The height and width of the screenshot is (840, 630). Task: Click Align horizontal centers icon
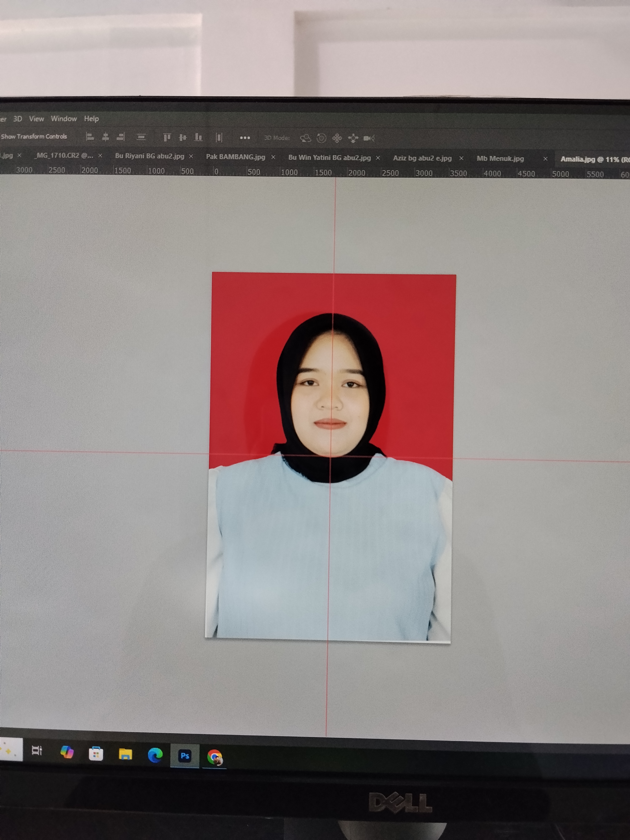[x=106, y=137]
